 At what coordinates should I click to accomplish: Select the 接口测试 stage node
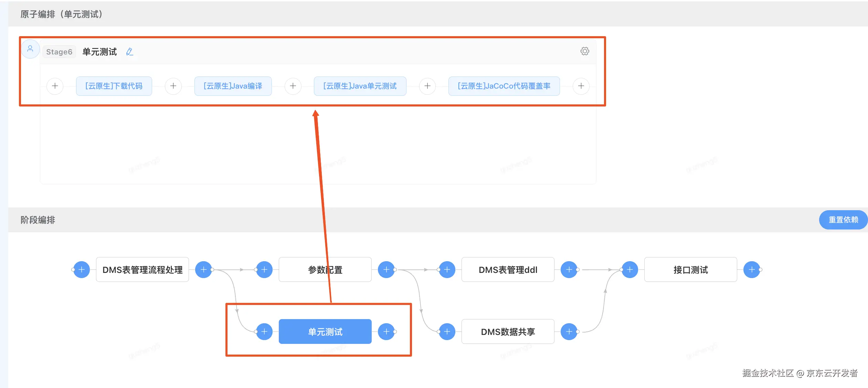(x=690, y=269)
